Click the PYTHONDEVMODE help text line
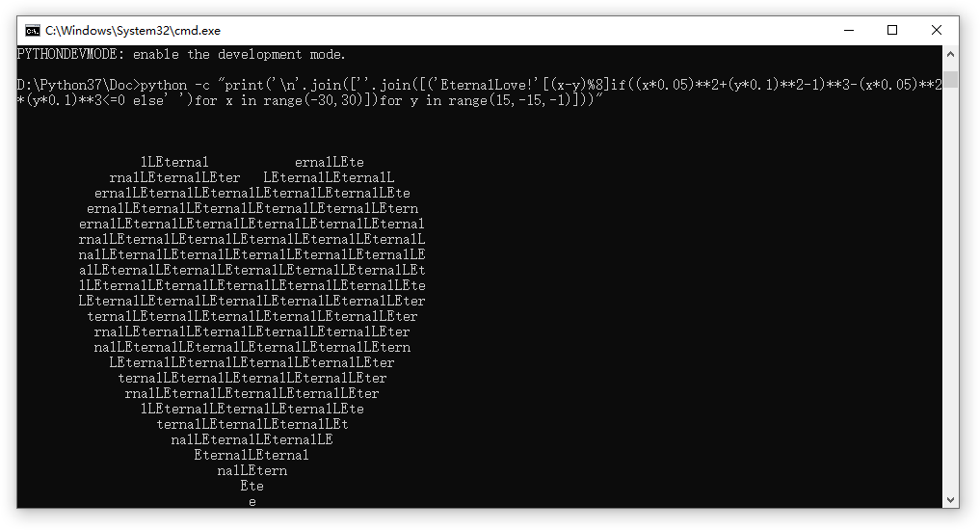Viewport: 980px width, 530px height. 181,54
